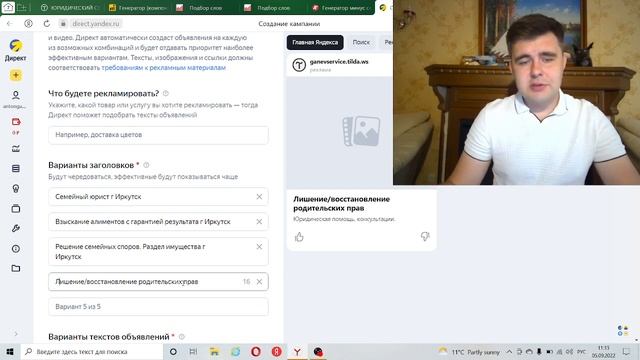Click the image placeholder in ad preview
Image resolution: width=640 pixels, height=360 pixels.
361,131
